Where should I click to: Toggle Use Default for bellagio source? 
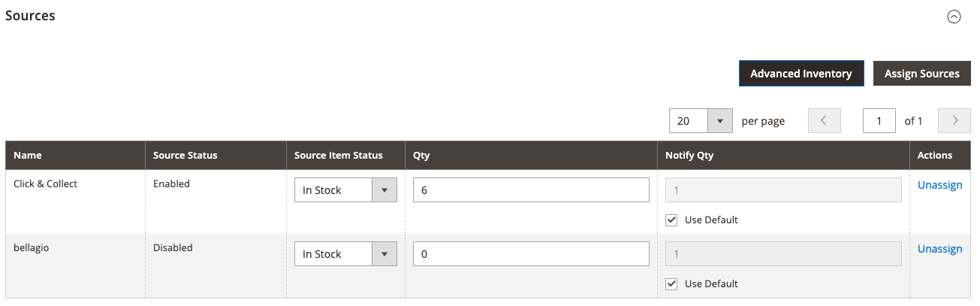tap(672, 284)
